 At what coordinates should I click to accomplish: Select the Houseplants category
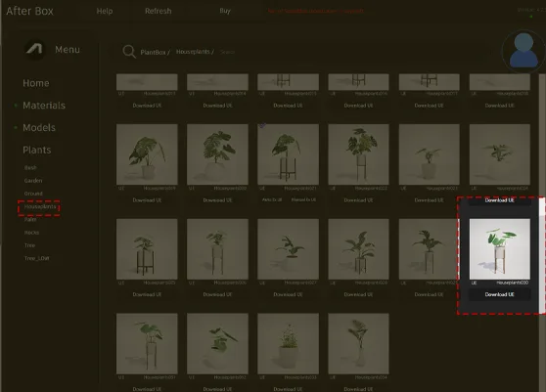(x=40, y=206)
